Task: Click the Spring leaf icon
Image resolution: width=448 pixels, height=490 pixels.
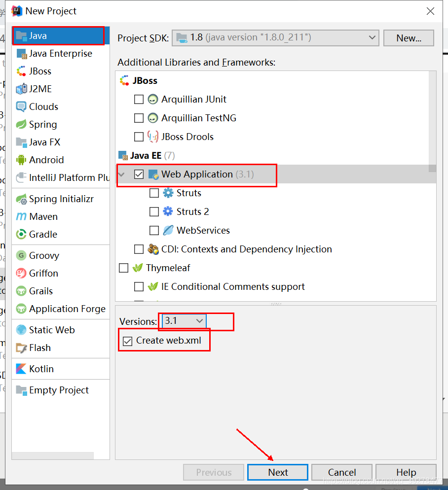Action: click(21, 124)
